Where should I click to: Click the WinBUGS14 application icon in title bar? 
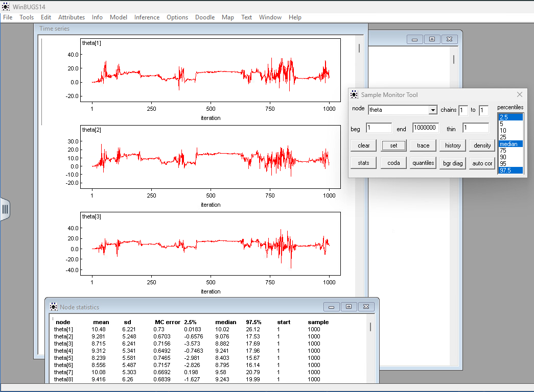pos(6,7)
